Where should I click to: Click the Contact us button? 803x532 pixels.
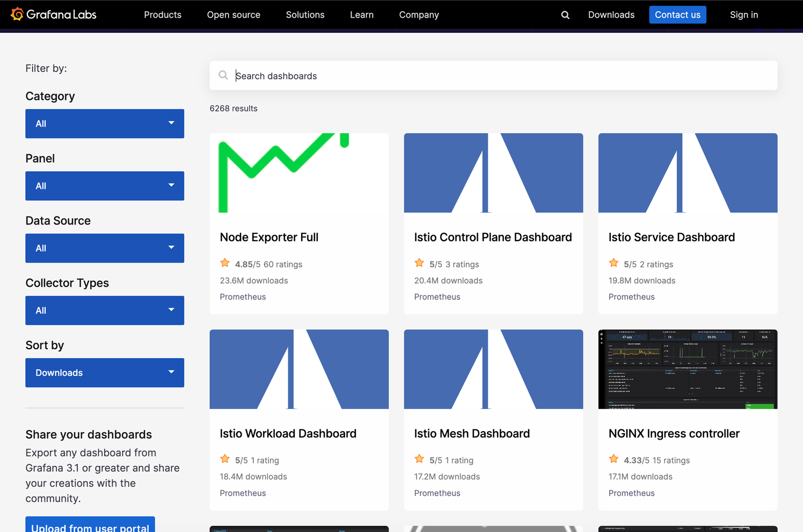(677, 14)
